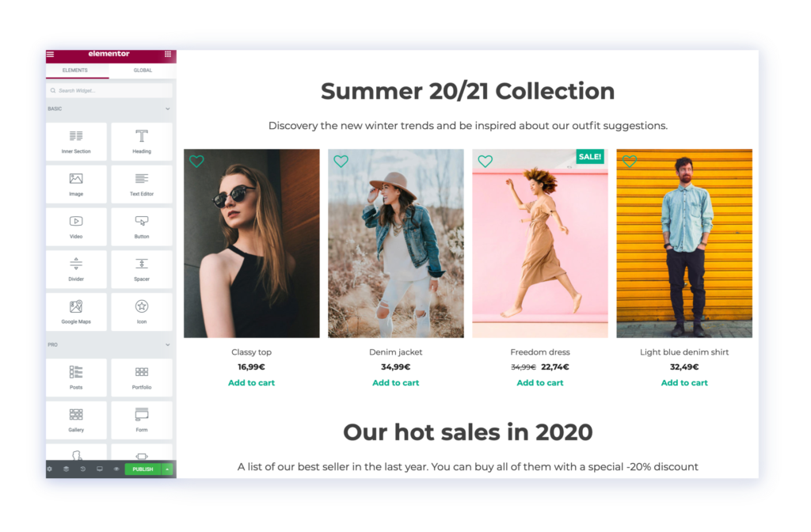This screenshot has height=532, width=811.
Task: Toggle preview eye icon in bottom bar
Action: point(116,469)
